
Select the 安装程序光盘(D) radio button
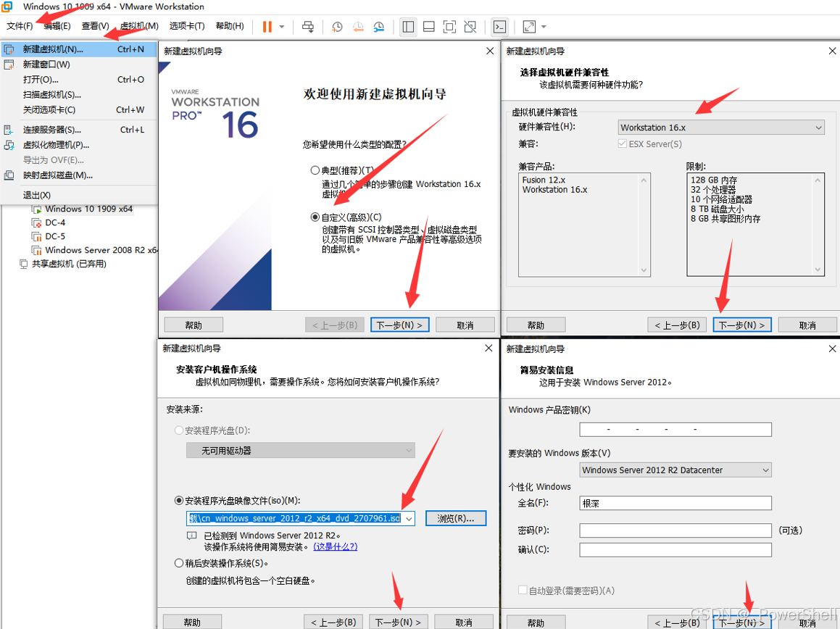coord(179,430)
